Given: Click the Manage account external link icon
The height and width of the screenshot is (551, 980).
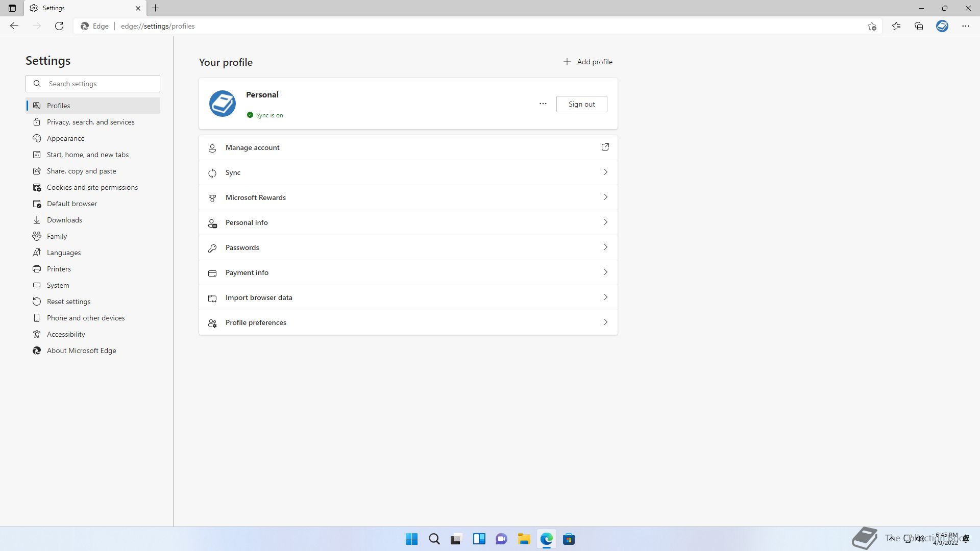Looking at the screenshot, I should click(605, 147).
